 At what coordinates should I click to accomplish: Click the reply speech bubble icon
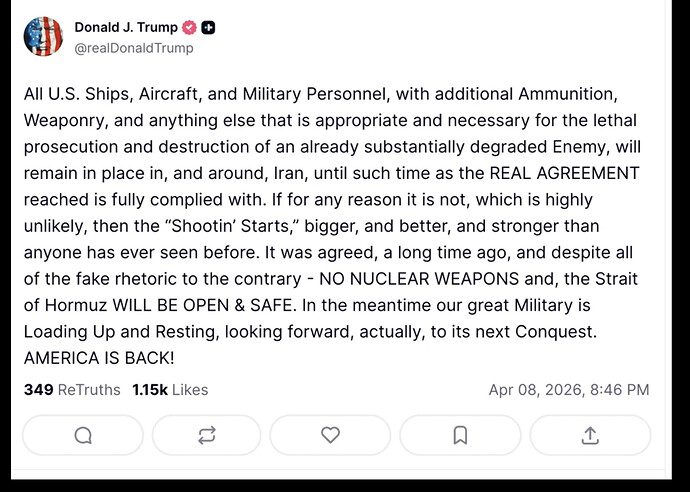83,435
